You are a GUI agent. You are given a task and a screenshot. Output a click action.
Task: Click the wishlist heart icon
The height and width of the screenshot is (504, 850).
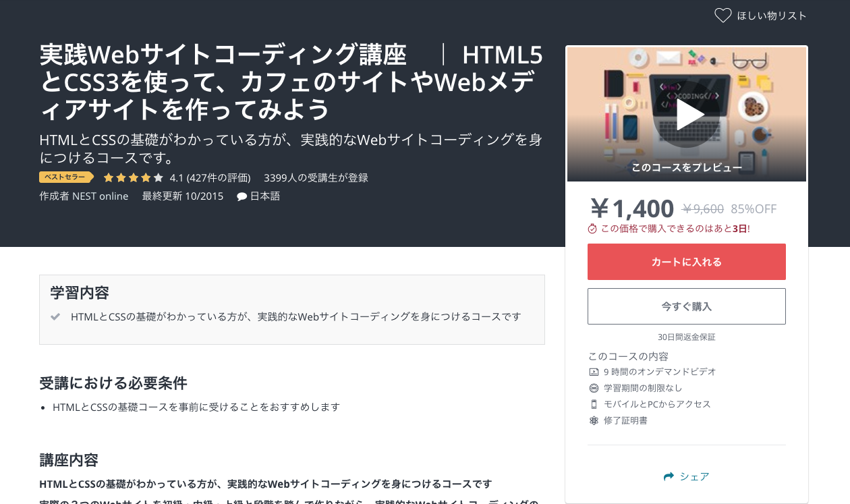click(x=722, y=16)
